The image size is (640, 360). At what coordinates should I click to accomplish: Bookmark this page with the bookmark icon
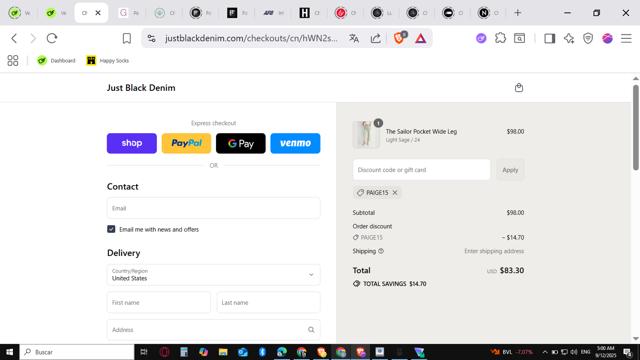point(127,38)
